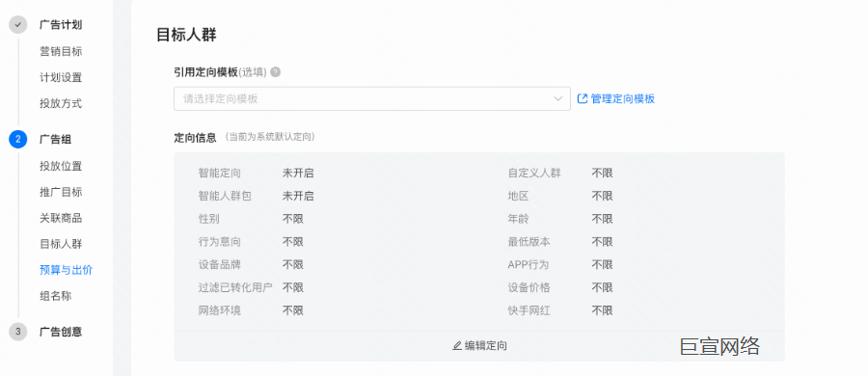
Task: Select 组名称 in the sidebar
Action: click(55, 296)
